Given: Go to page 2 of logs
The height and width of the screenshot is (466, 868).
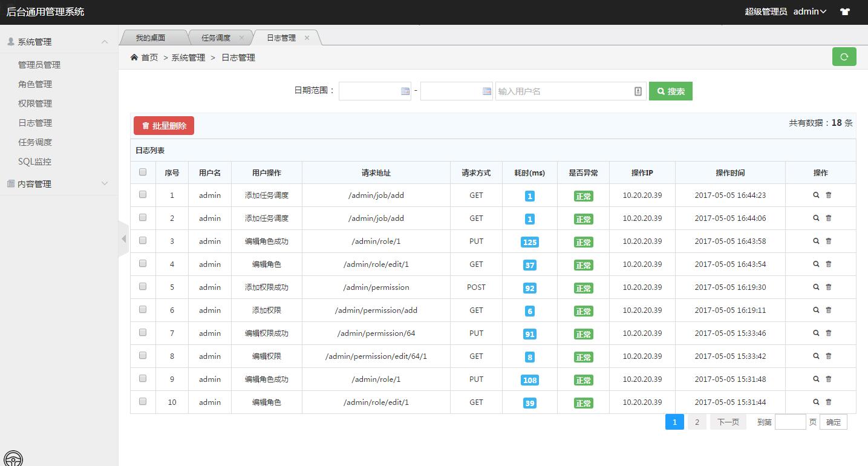Looking at the screenshot, I should [697, 422].
